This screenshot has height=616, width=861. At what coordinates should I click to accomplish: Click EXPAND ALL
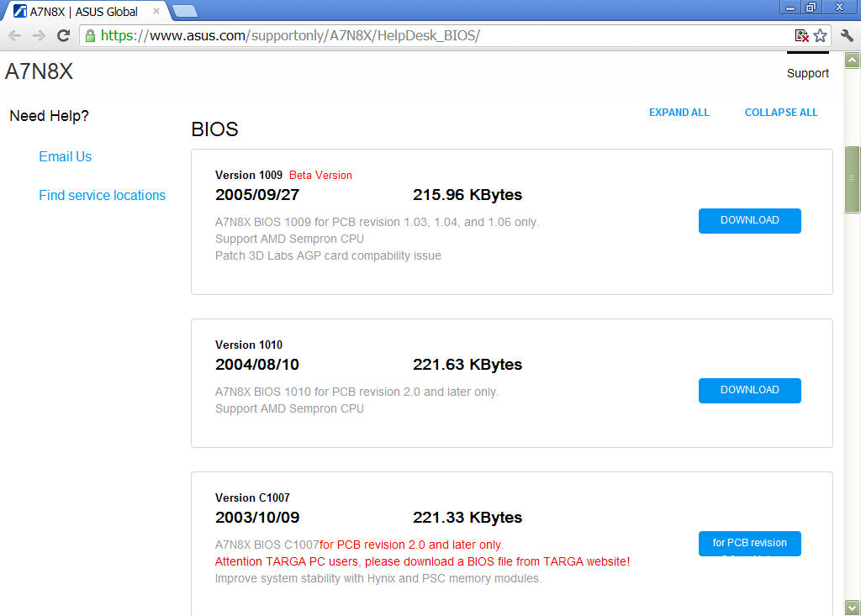click(x=679, y=113)
